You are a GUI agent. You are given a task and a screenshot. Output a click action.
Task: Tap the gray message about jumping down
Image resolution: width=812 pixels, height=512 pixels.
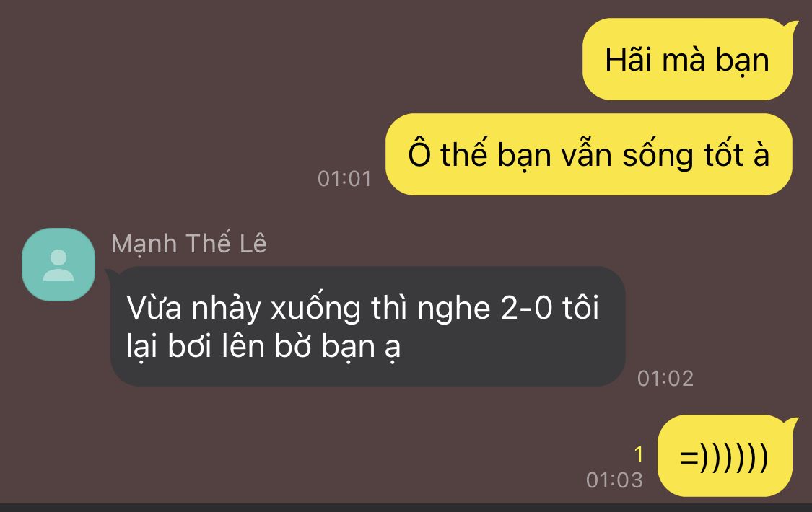367,326
